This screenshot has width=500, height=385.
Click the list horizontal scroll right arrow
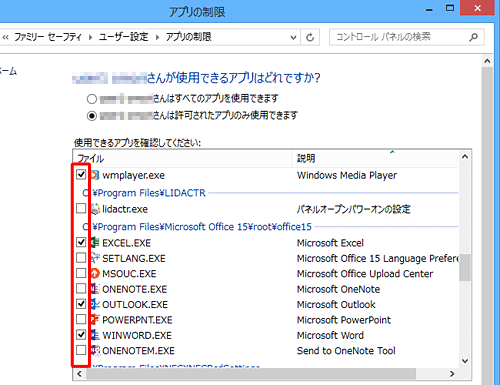[x=452, y=374]
